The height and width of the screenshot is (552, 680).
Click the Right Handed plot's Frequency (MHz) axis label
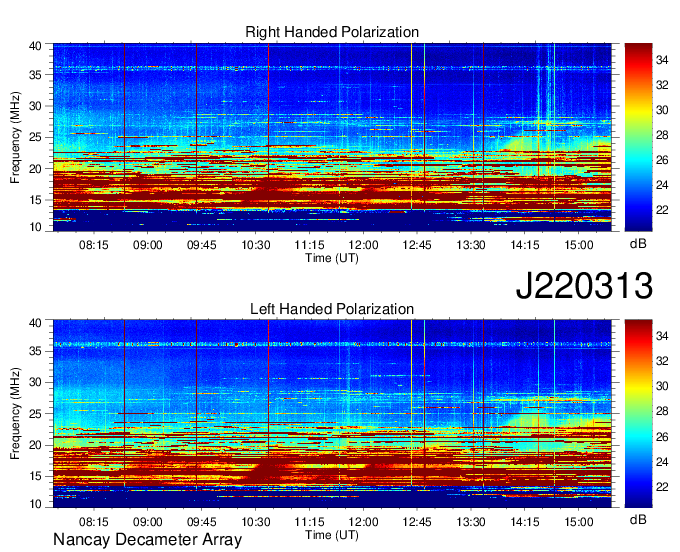point(15,137)
